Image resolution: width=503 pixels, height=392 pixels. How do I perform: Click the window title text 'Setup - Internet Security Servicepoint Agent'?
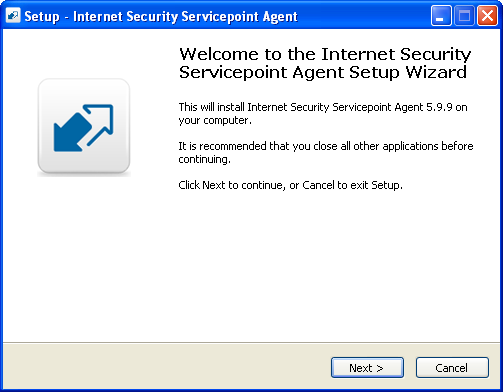161,17
